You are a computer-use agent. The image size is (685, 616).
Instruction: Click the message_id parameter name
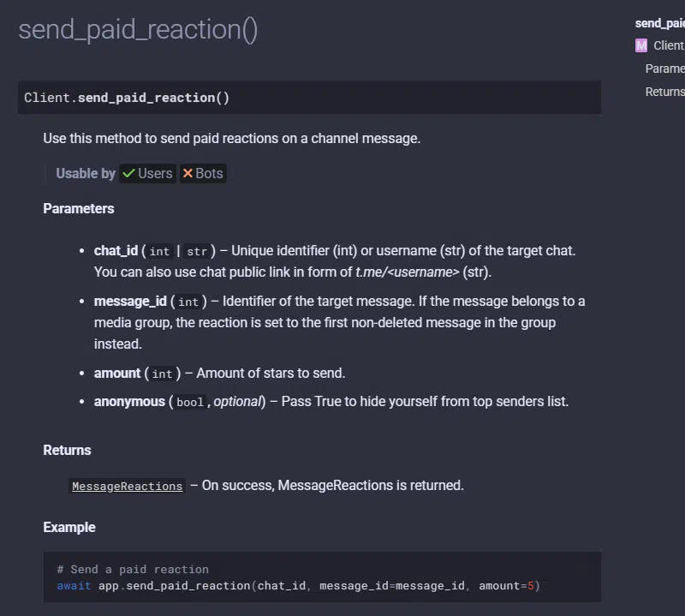pyautogui.click(x=130, y=302)
